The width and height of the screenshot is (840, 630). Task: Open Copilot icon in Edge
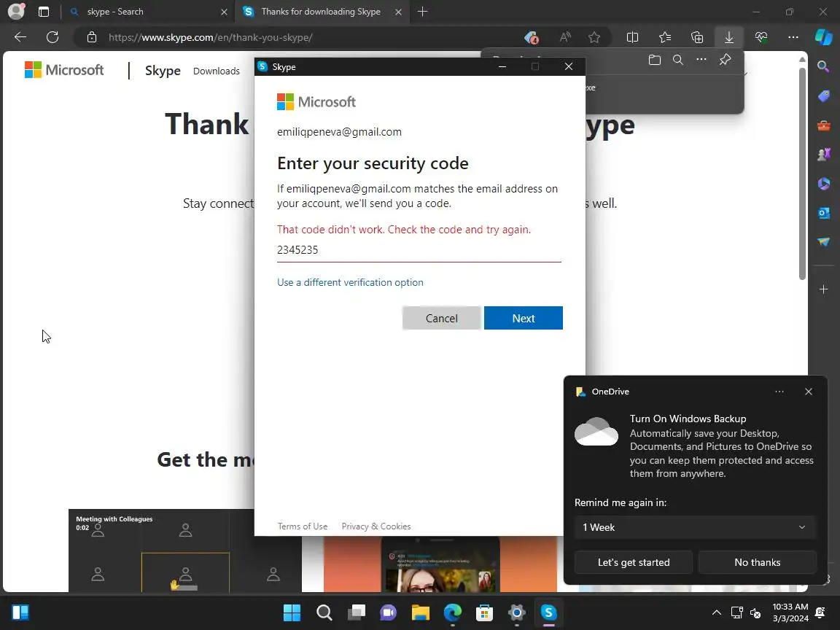823,37
